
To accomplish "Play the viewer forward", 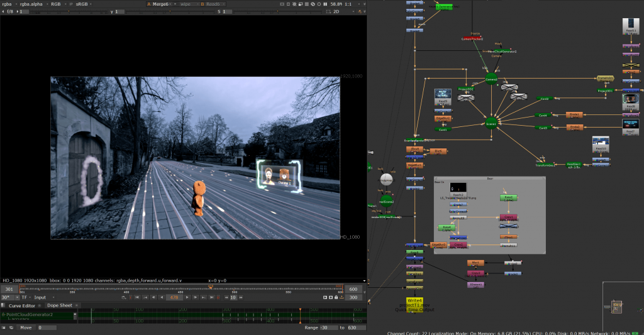I will point(187,297).
